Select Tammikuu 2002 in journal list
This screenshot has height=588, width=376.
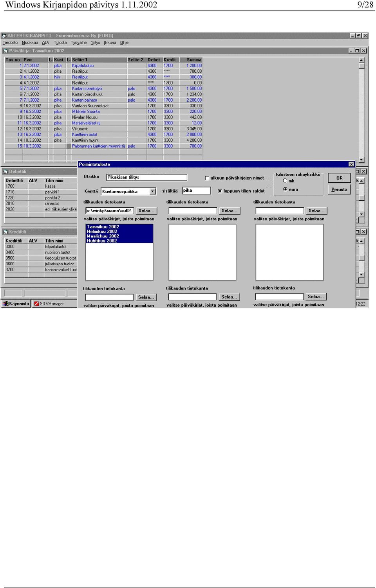119,227
